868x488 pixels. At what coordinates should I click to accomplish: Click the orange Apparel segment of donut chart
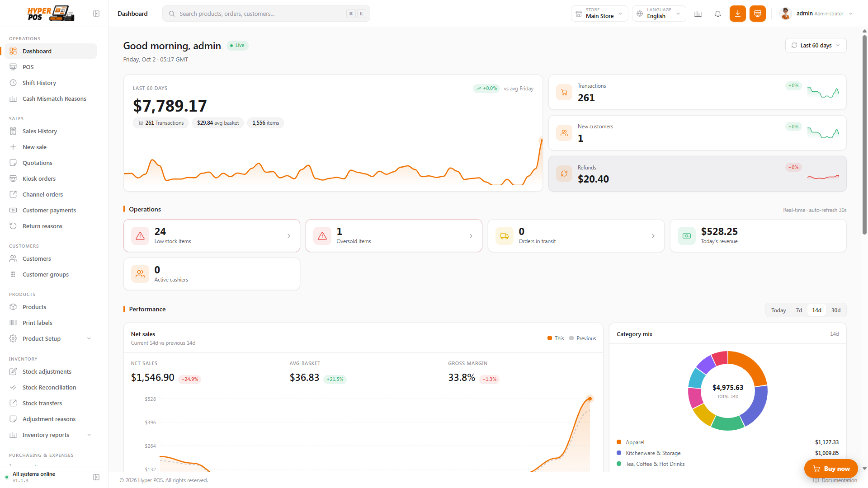click(x=750, y=366)
